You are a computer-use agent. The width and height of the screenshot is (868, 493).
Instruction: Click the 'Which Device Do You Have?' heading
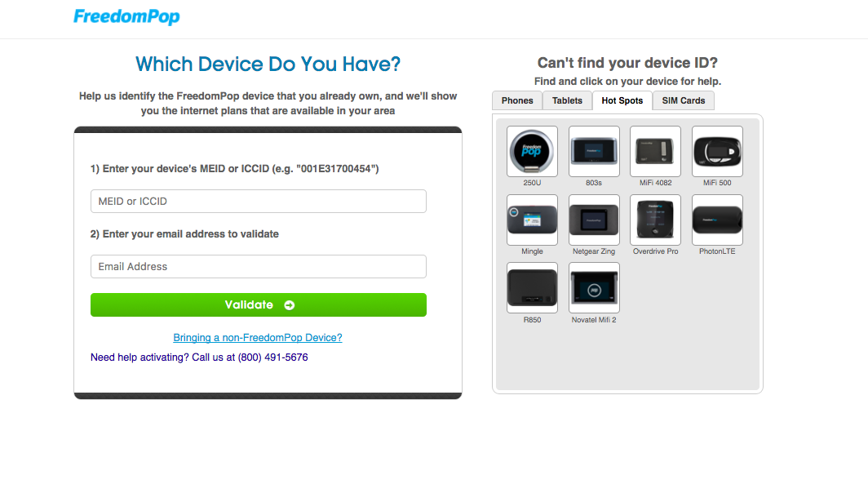click(268, 64)
